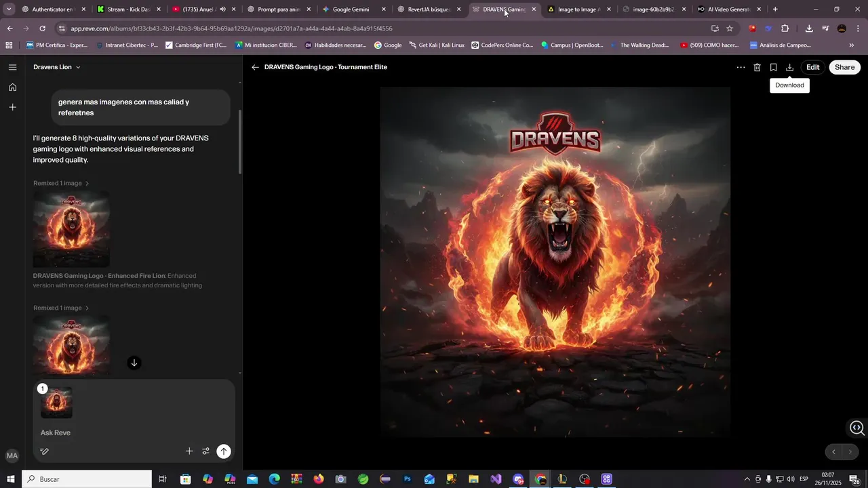The height and width of the screenshot is (488, 868).
Task: Create new with the plus sidebar icon
Action: point(12,107)
